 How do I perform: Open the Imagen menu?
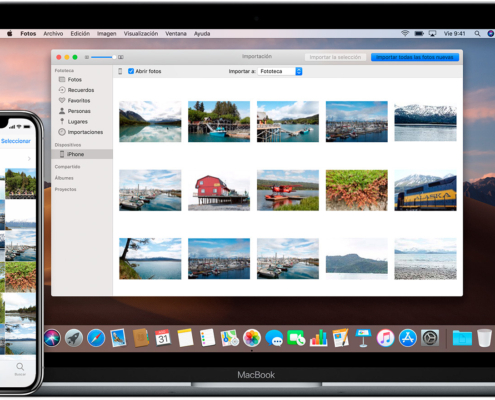point(107,34)
